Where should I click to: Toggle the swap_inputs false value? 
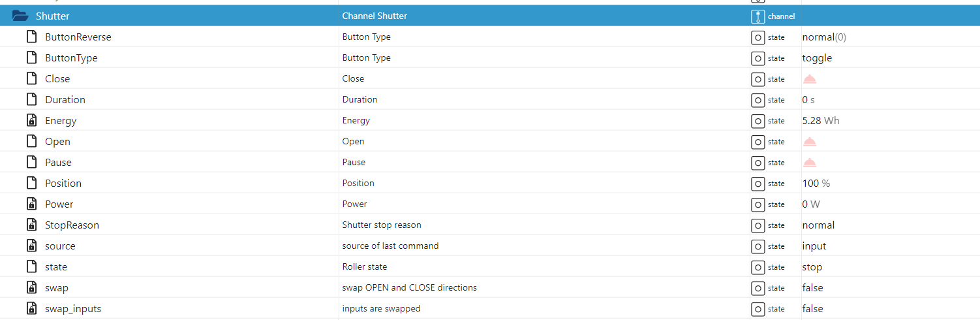(x=812, y=309)
